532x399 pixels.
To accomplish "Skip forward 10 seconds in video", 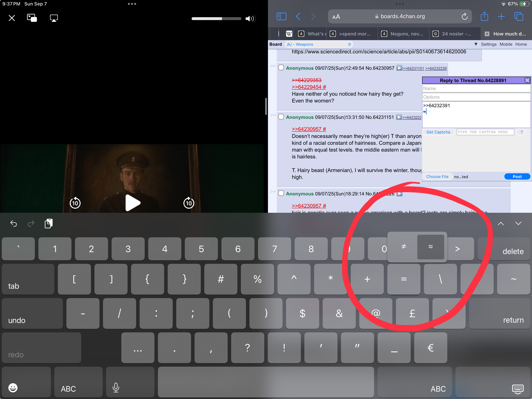I will (188, 203).
